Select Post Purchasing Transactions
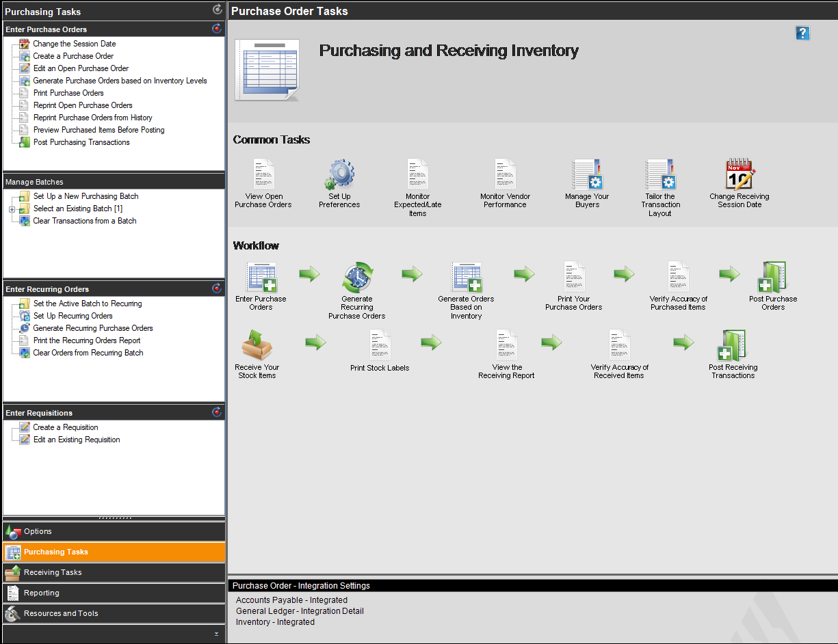 click(81, 142)
